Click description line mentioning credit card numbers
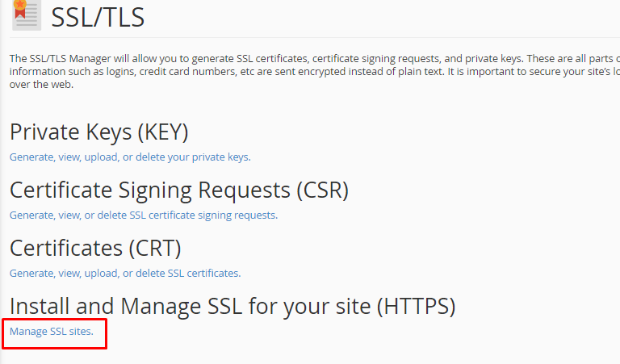This screenshot has height=364, width=620. (x=315, y=72)
